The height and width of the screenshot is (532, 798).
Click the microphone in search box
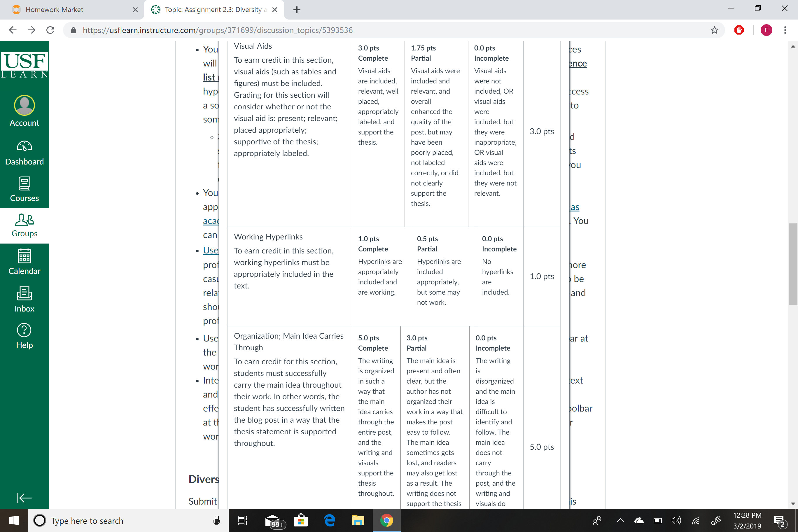pos(216,520)
